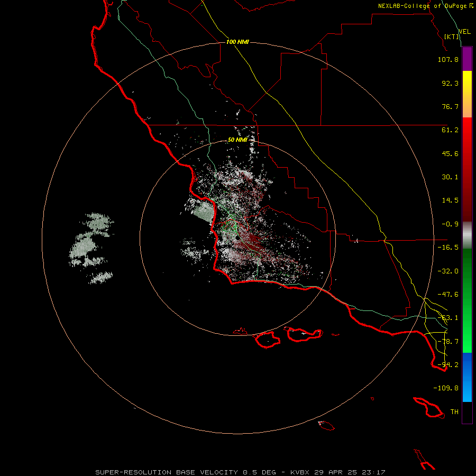Click the 61.2 velocity scale value
476x476 pixels.
pos(450,130)
